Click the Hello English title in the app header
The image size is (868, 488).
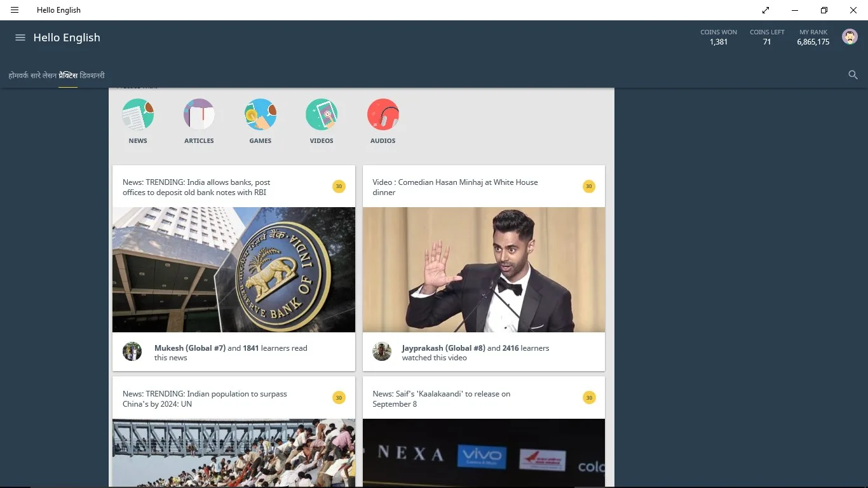(67, 37)
